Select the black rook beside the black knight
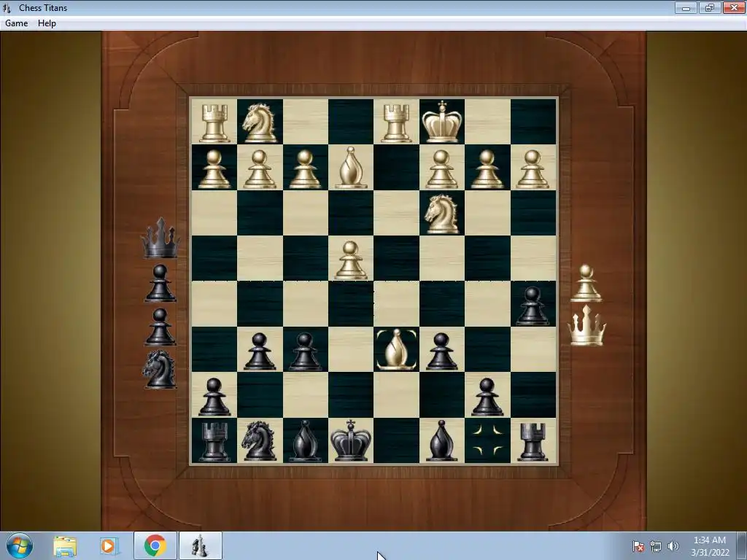 coord(214,442)
